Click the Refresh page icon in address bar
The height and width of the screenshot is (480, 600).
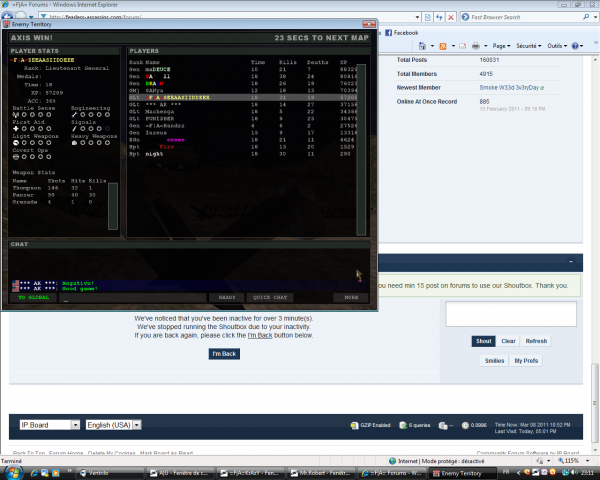[x=439, y=17]
